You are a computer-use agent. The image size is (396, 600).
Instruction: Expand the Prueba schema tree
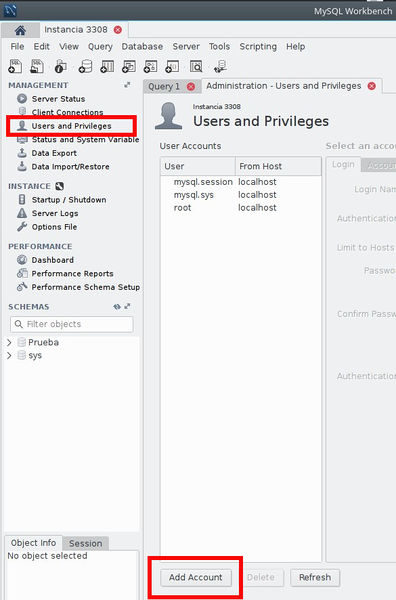click(10, 342)
